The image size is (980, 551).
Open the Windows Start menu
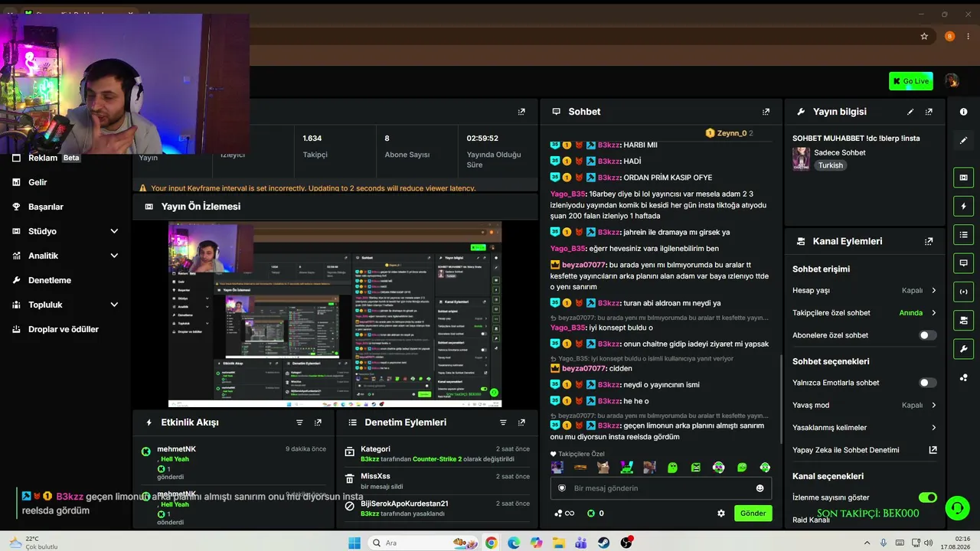354,543
